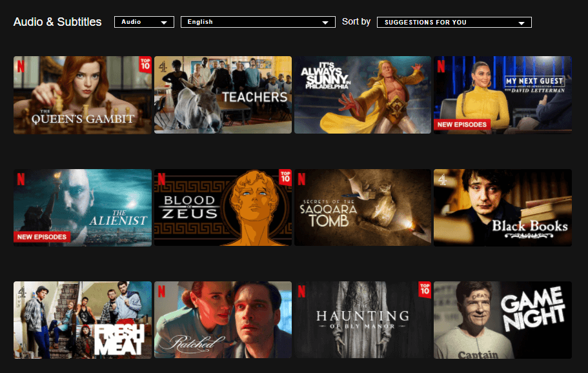Click Netflix N logo on Haunting of Bly Manor
Screen dimensions: 588x373
(301, 292)
